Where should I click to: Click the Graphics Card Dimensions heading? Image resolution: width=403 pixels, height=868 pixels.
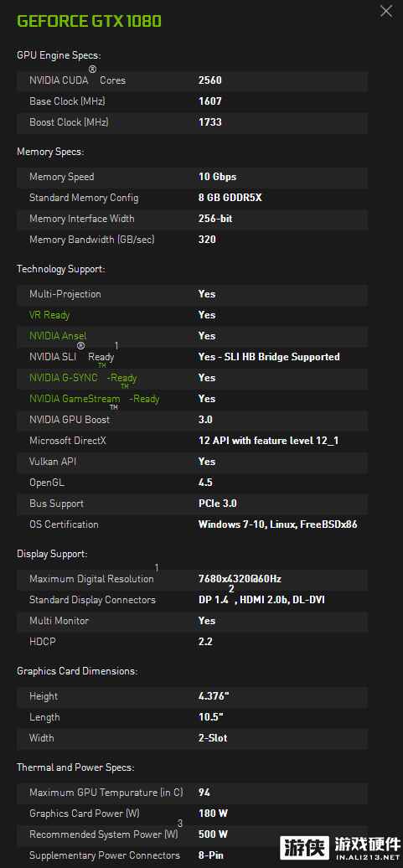point(77,671)
